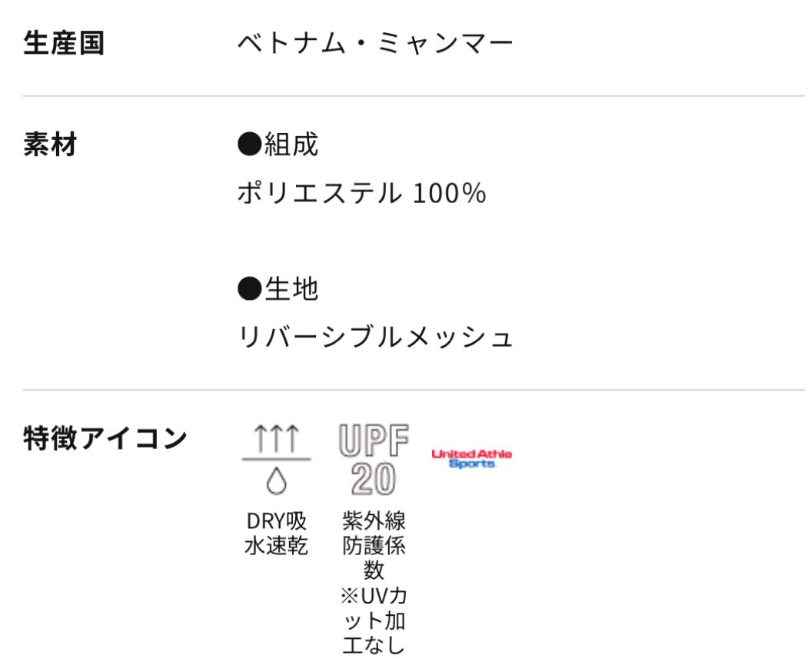Select the リバーシブルメッシュ fabric text
Screen dimensions: 811x672
click(375, 338)
